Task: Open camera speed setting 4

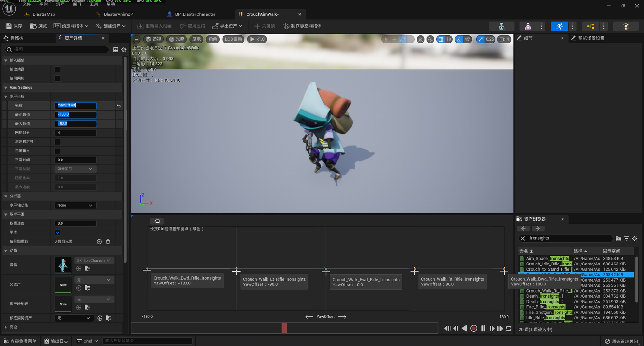Action: 504,39
